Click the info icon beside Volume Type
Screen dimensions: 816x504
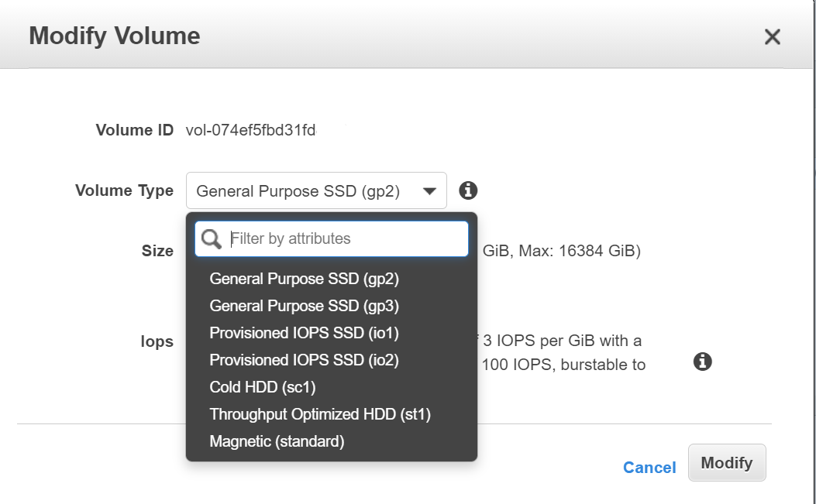pyautogui.click(x=468, y=190)
